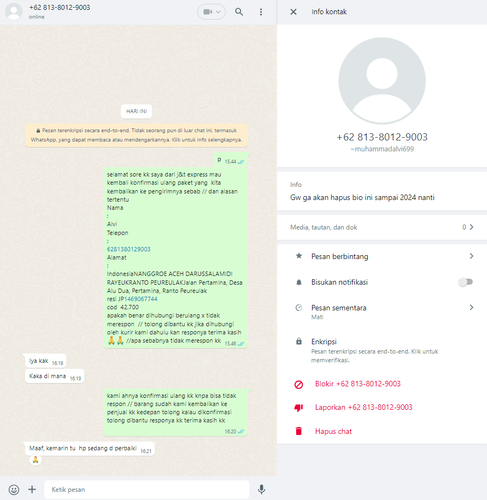
Task: Click the timer icon for Pesan sementara
Action: coord(299,308)
